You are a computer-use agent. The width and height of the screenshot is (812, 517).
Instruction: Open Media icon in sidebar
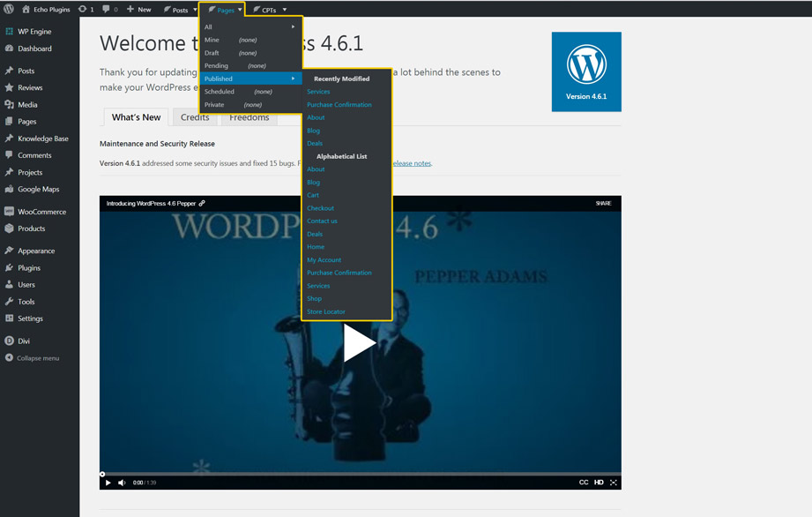tap(9, 104)
